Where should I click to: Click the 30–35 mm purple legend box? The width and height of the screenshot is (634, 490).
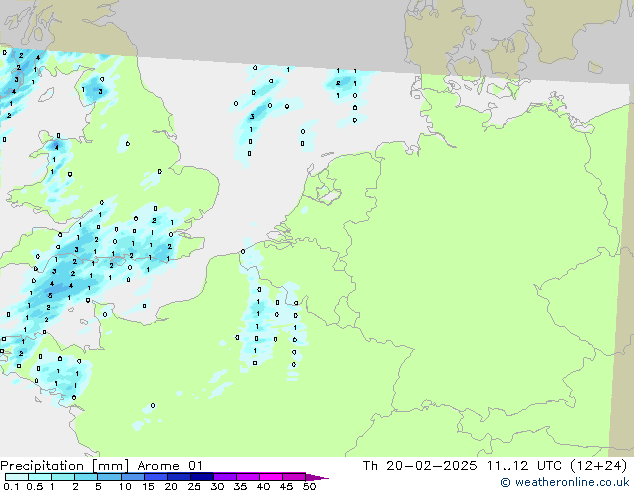click(x=224, y=477)
